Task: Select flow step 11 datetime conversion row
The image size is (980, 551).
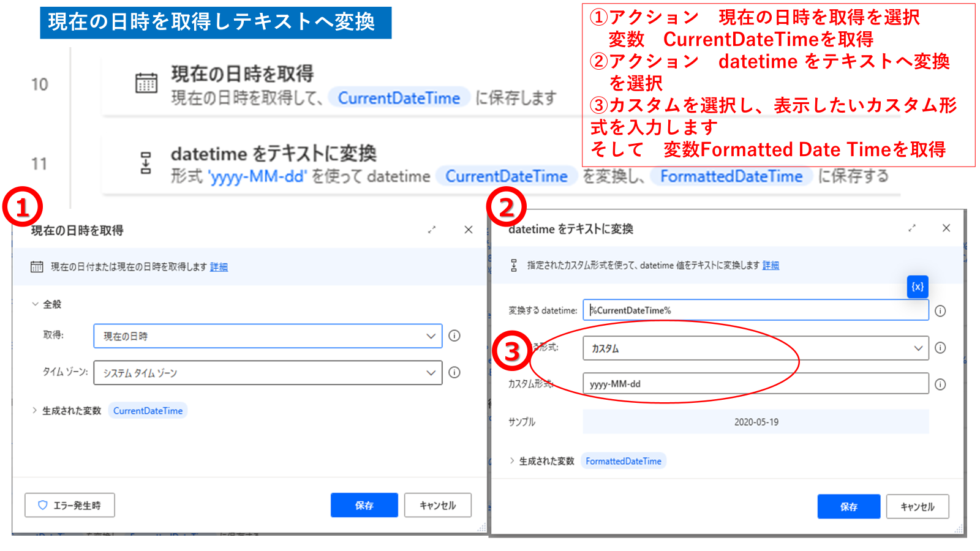Action: click(x=501, y=164)
